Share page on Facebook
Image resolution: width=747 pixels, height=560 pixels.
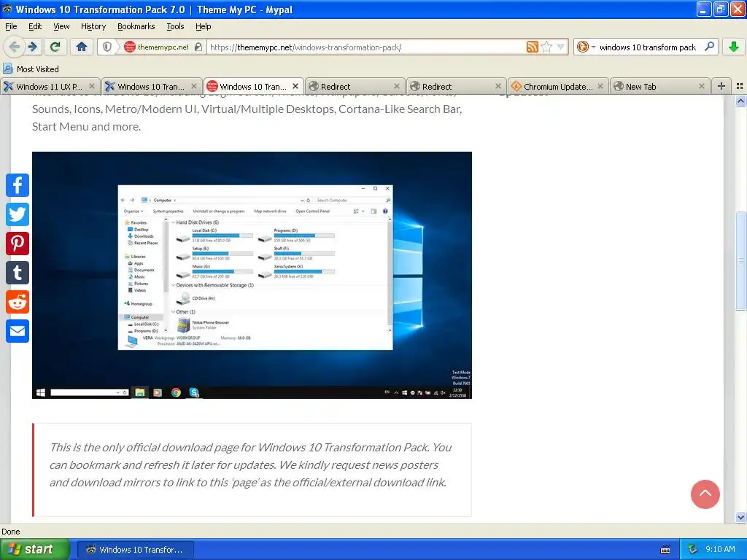pos(18,185)
